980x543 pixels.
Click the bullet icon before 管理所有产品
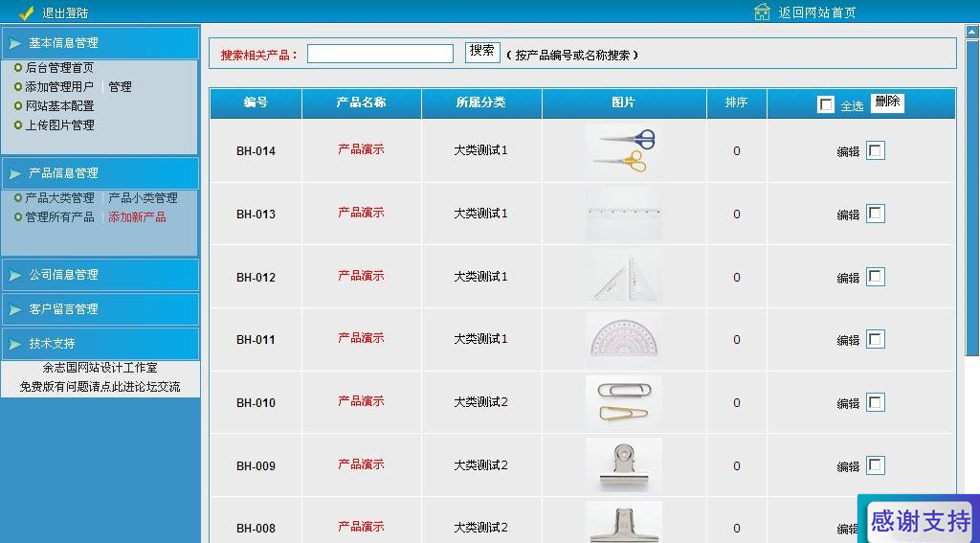(18, 217)
